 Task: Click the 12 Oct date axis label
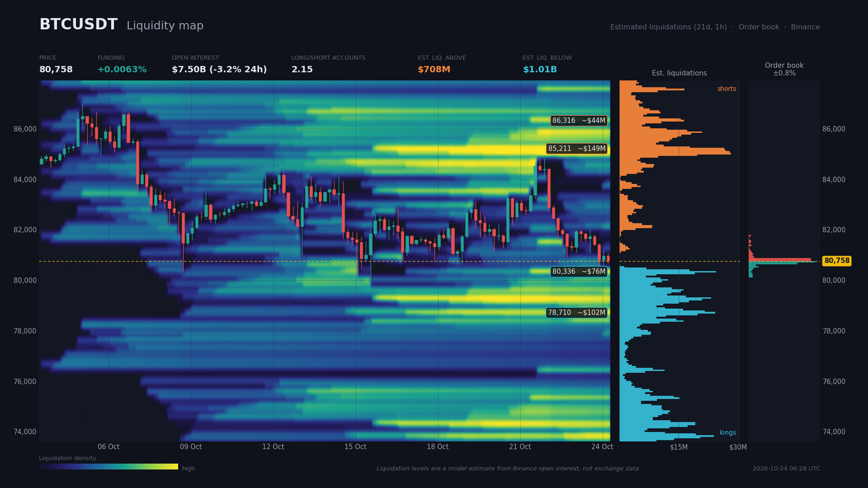click(273, 447)
